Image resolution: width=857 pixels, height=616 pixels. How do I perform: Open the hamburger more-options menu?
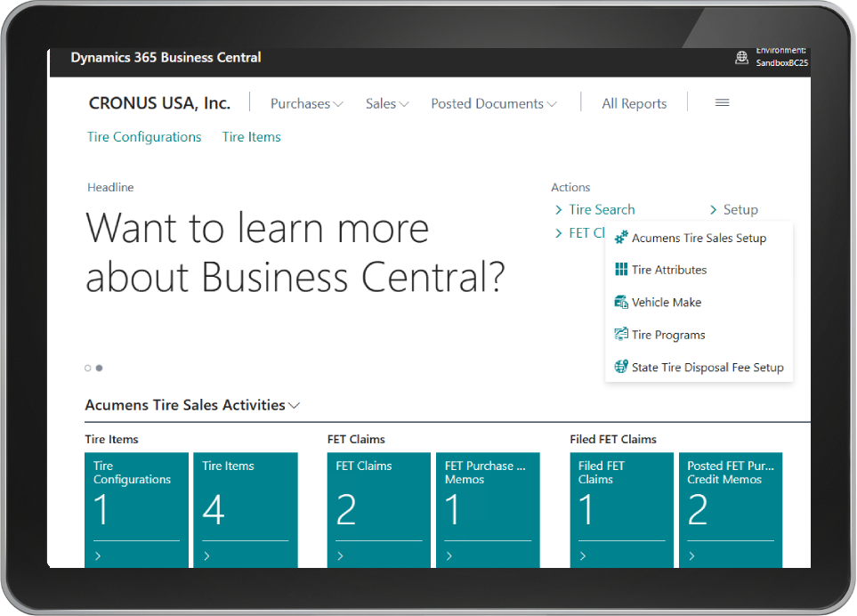(722, 102)
